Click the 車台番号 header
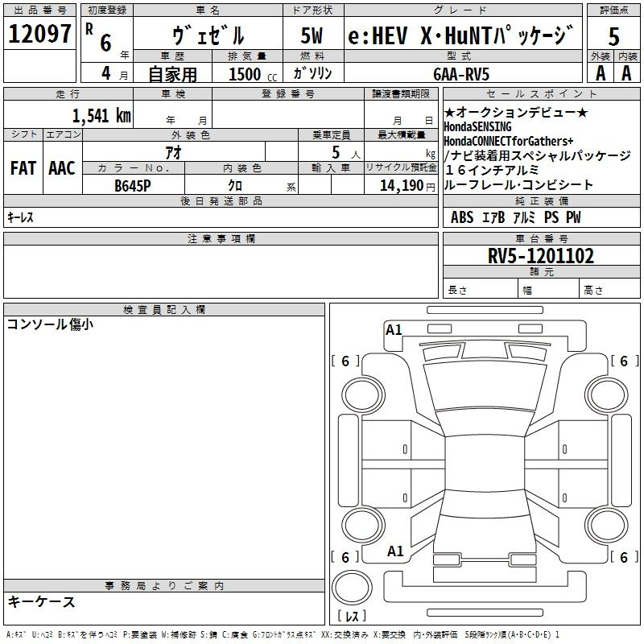Viewport: 644px width, 644px height. 542,238
